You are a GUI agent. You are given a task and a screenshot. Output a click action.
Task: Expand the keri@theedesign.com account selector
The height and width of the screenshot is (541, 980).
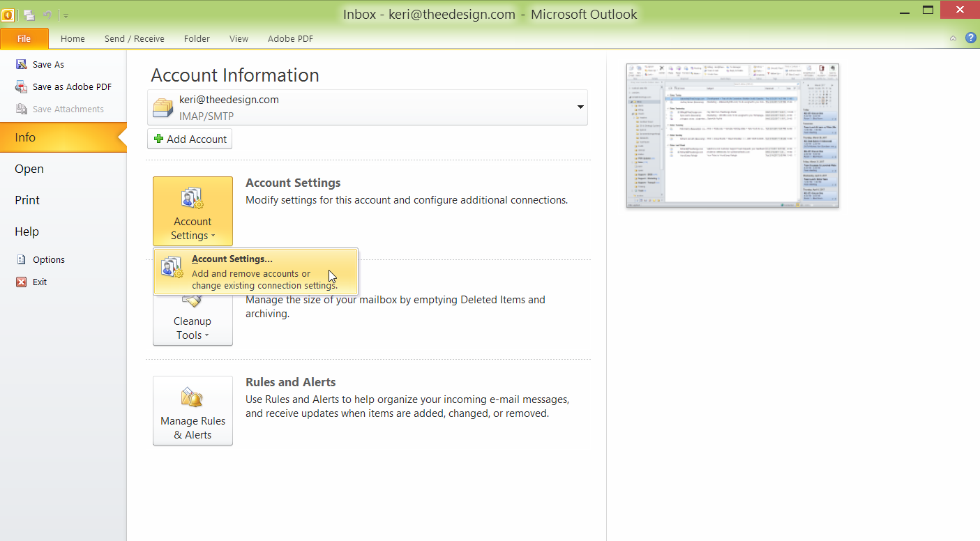[x=580, y=107]
